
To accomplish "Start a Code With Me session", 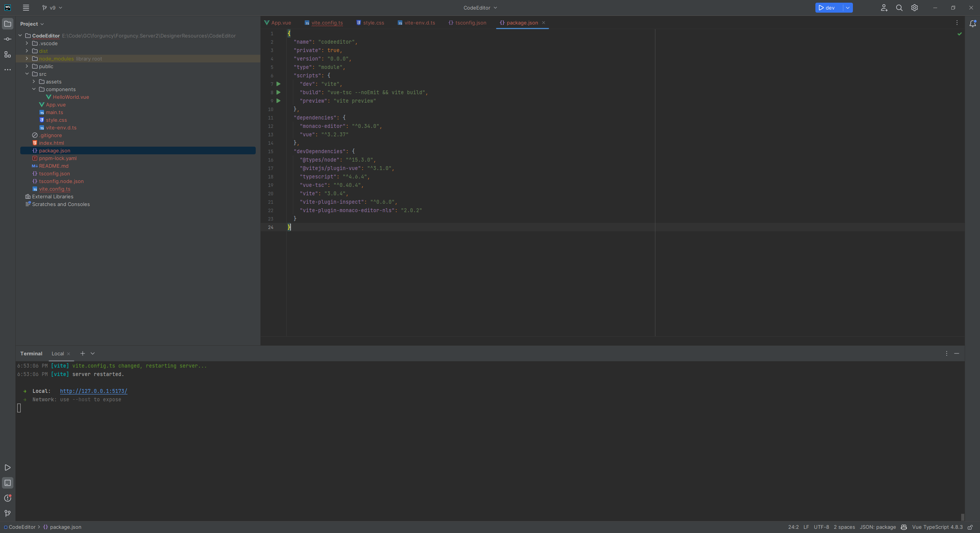I will click(x=884, y=8).
